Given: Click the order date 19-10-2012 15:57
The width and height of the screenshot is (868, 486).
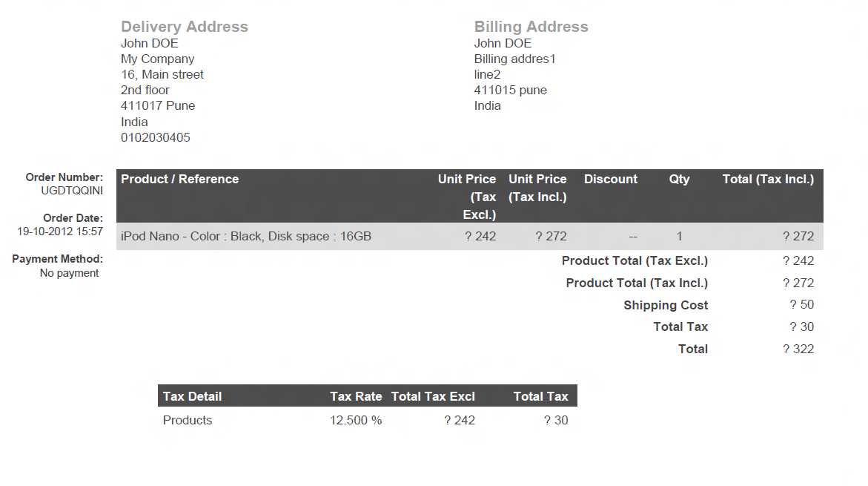Looking at the screenshot, I should (x=60, y=231).
